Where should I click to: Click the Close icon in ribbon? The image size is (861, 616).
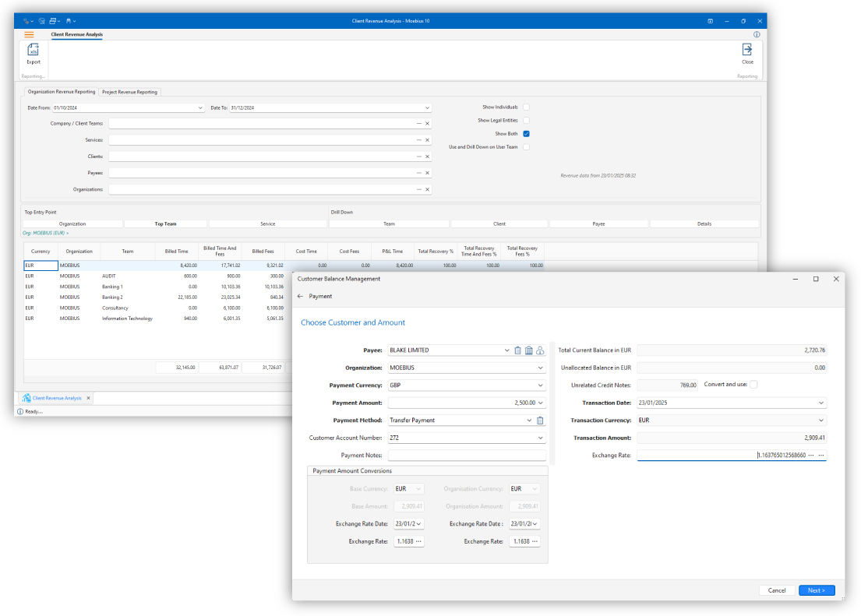[x=746, y=51]
